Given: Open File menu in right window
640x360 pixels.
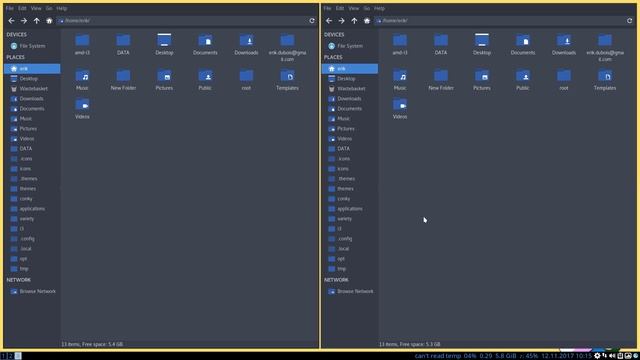Looking at the screenshot, I should point(327,8).
